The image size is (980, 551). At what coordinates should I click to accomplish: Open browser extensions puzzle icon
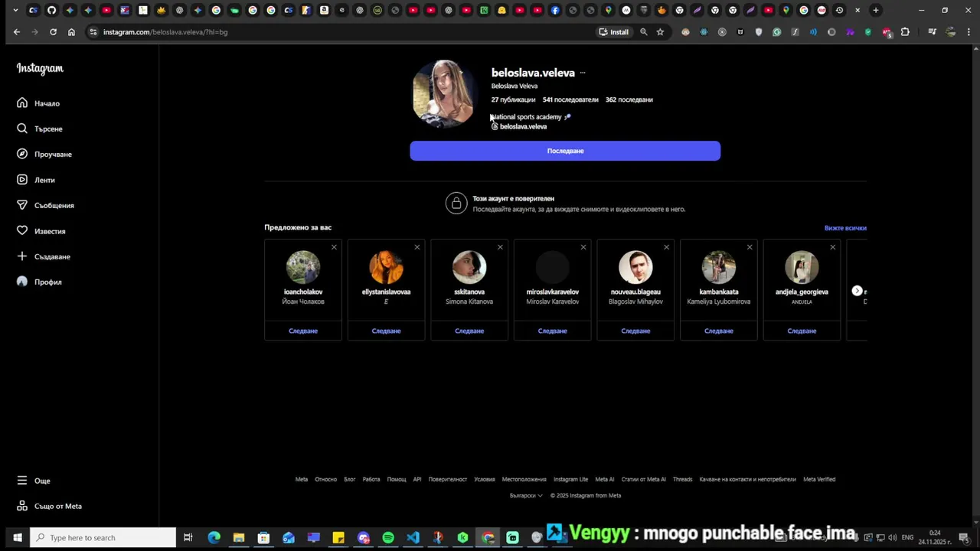905,32
